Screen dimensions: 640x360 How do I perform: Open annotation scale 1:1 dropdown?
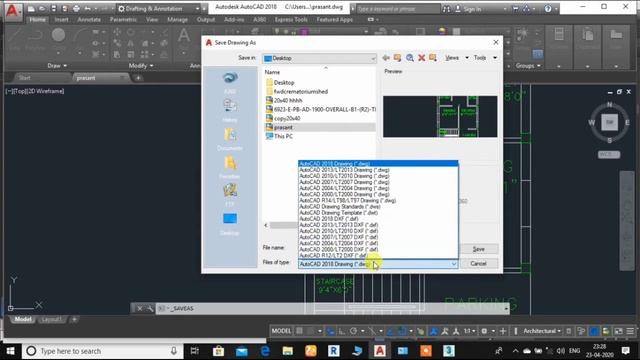click(x=469, y=331)
